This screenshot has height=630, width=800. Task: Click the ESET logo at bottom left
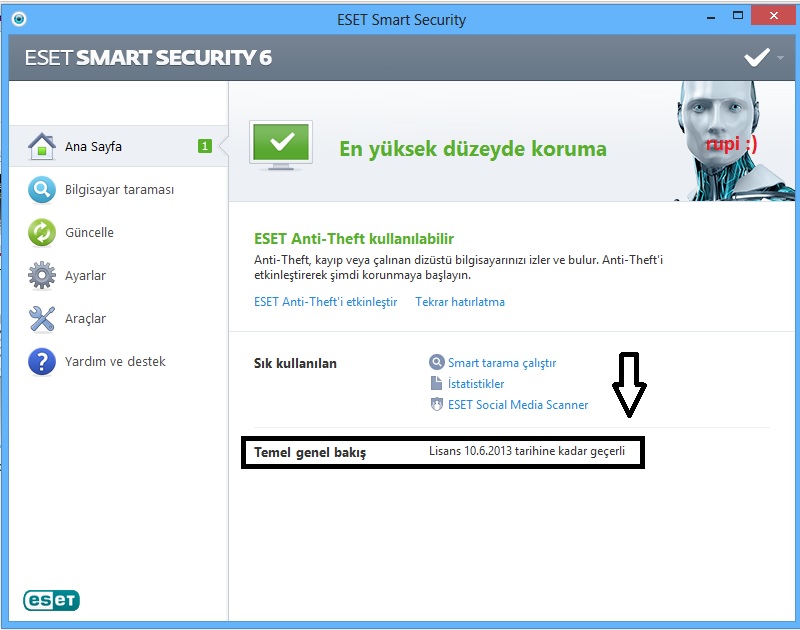[x=51, y=600]
